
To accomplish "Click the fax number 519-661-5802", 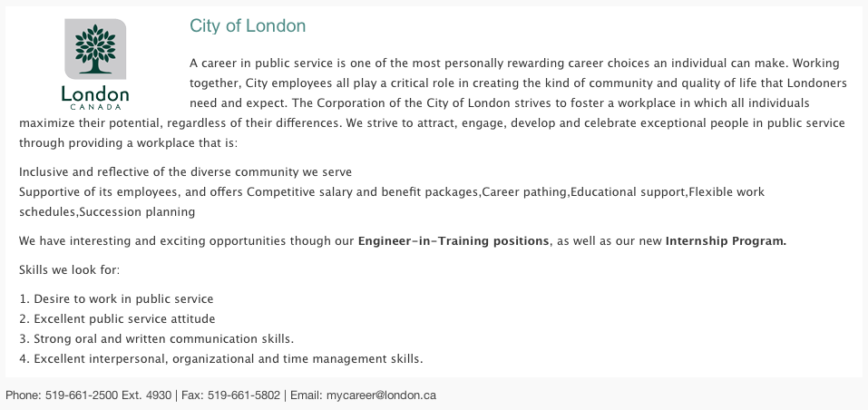I will [x=244, y=395].
